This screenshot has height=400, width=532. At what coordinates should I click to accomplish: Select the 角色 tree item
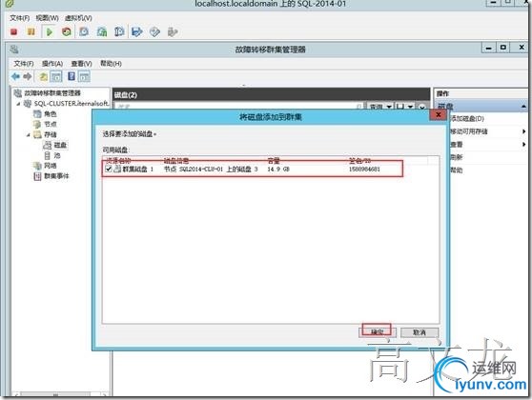tap(51, 114)
